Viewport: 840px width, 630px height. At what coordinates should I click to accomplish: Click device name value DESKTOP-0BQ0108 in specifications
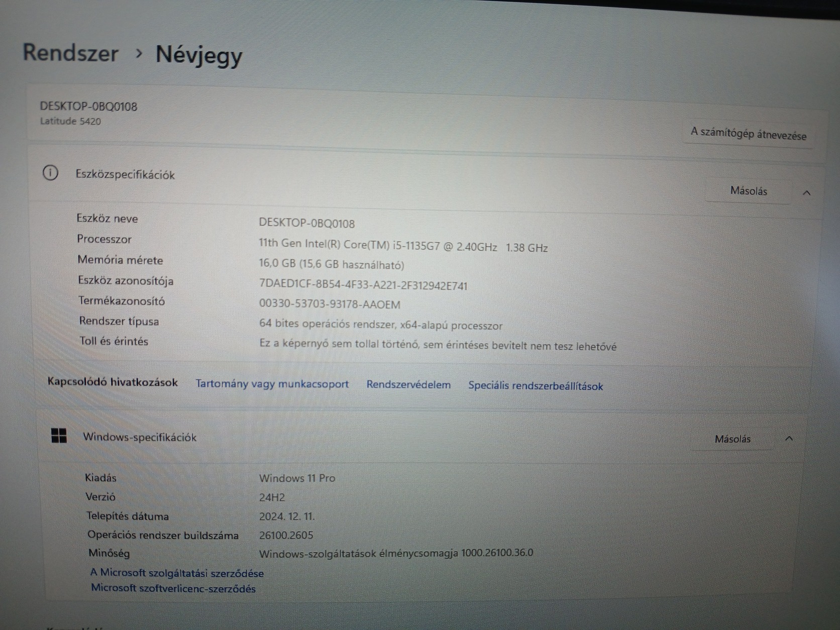306,223
